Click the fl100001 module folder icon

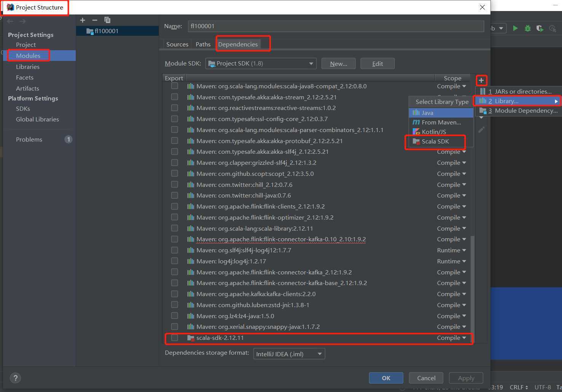click(90, 31)
